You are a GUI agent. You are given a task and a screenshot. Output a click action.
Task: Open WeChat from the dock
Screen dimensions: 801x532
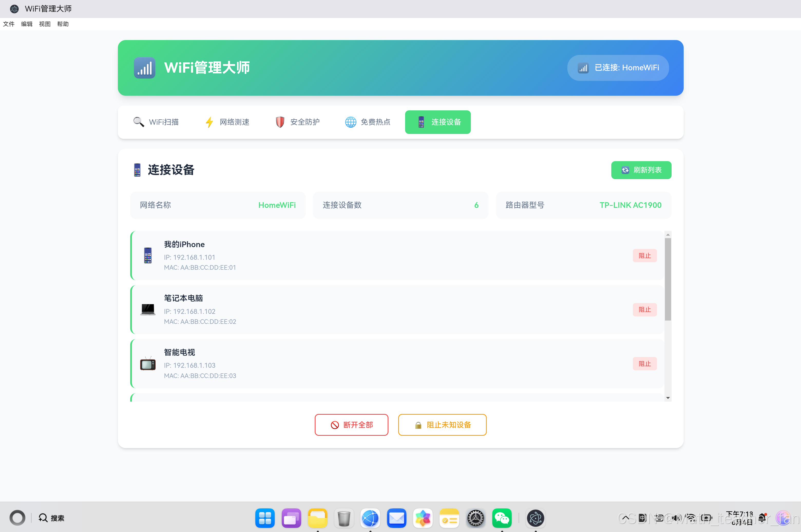[x=502, y=518]
